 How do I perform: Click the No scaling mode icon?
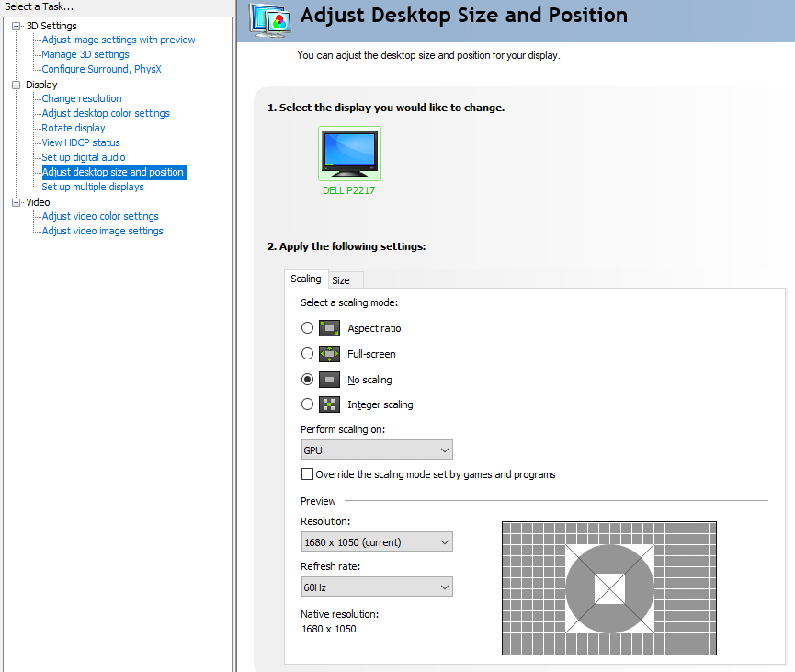point(329,380)
